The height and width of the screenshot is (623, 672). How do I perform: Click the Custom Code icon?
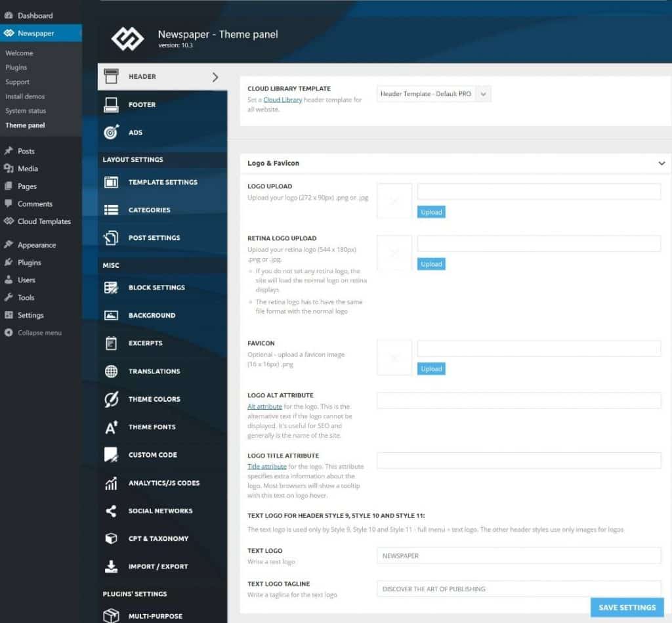(111, 455)
